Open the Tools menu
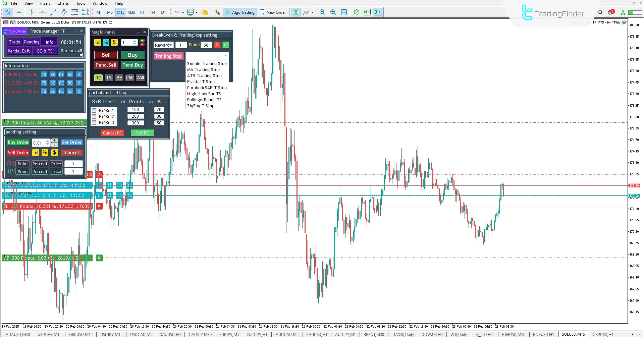This screenshot has height=337, width=644. tap(80, 3)
